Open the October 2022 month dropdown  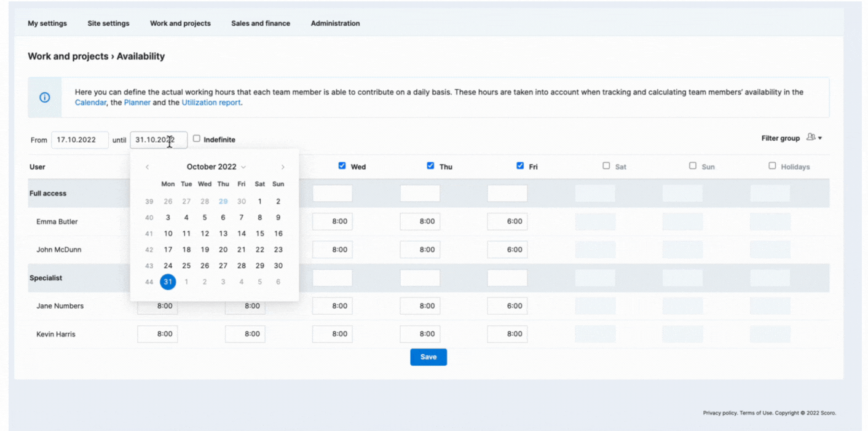tap(215, 167)
